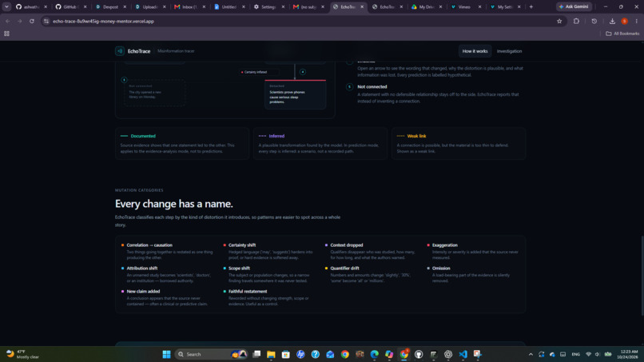Click the EchoTrace brand name in header
Image resolution: width=644 pixels, height=362 pixels.
[139, 51]
